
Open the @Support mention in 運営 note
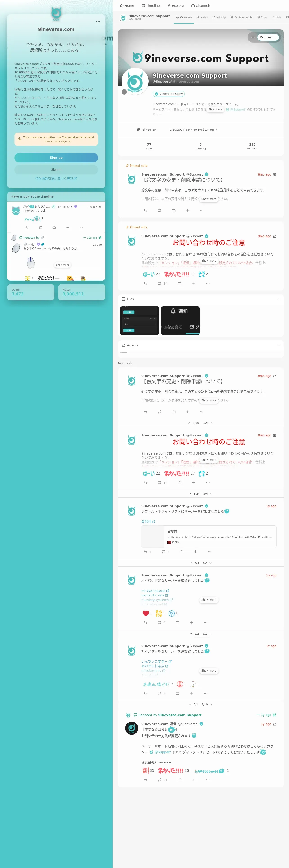coord(160,752)
